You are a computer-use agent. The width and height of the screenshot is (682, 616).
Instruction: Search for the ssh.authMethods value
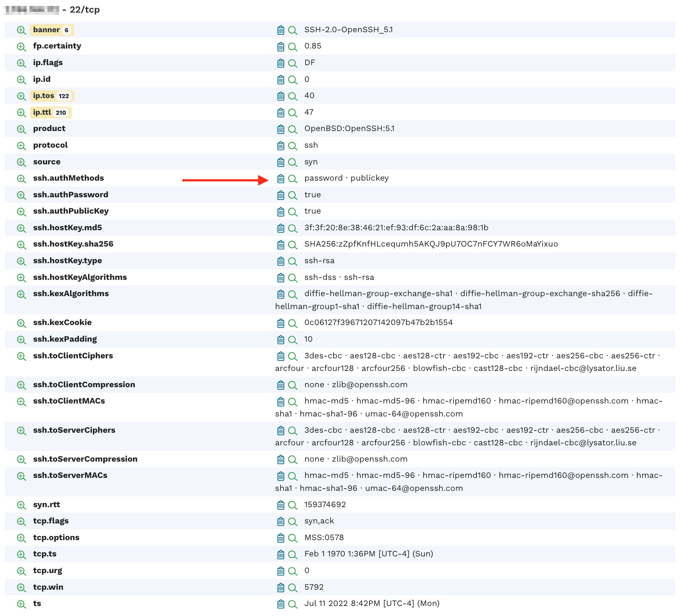tap(292, 178)
